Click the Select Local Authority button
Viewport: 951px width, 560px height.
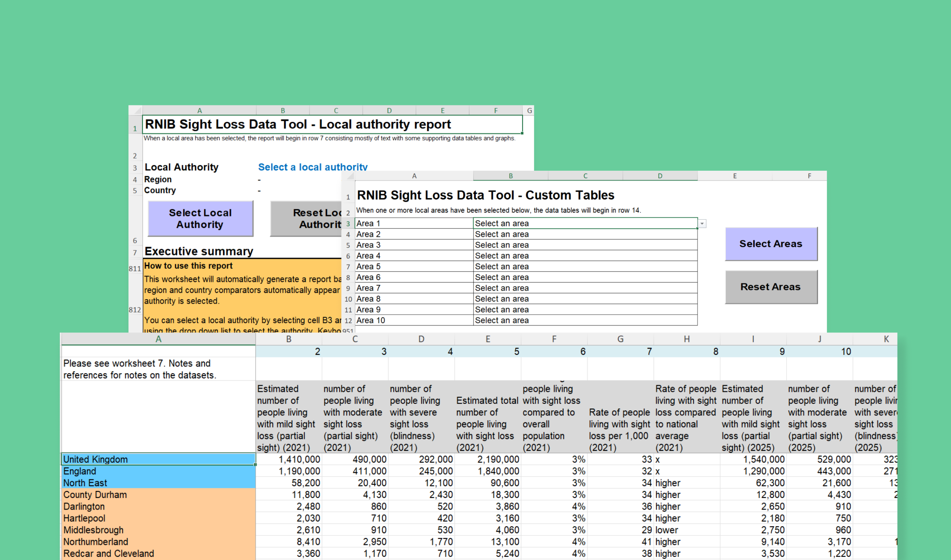[x=200, y=219]
